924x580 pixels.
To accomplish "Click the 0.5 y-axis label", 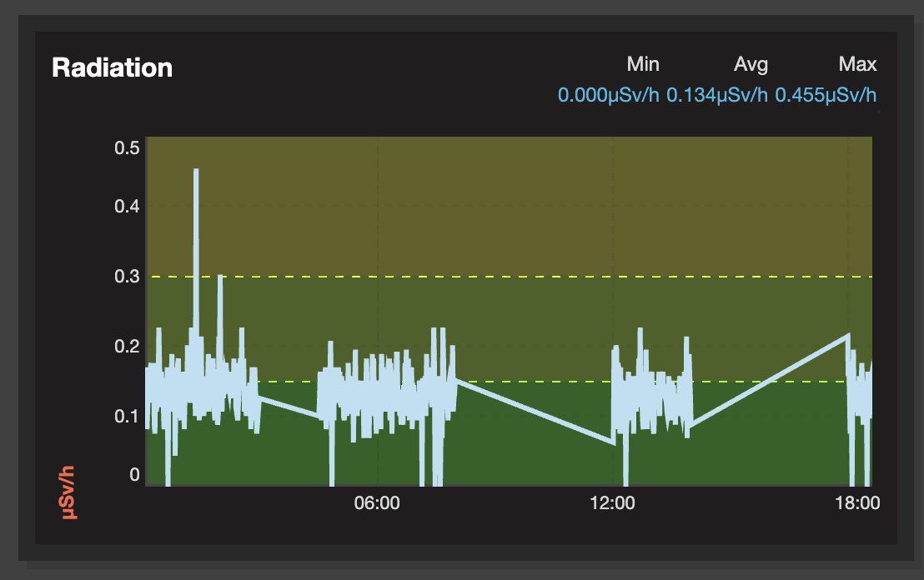I will pos(127,147).
